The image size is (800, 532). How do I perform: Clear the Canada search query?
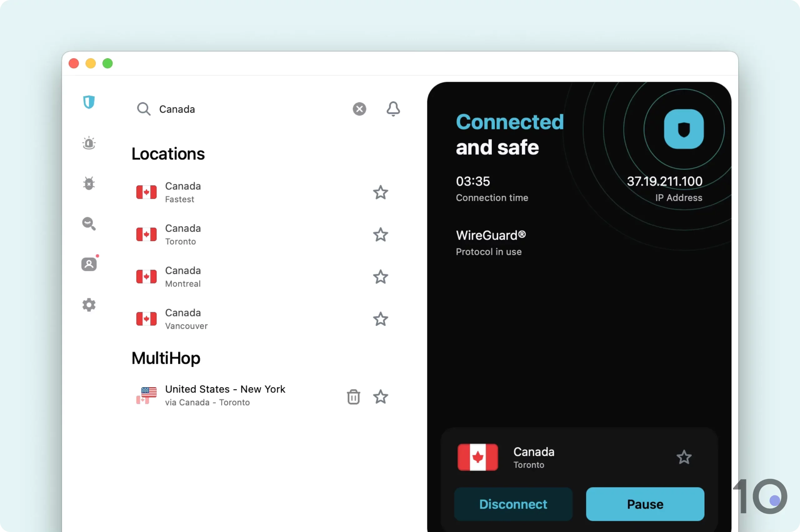[359, 109]
